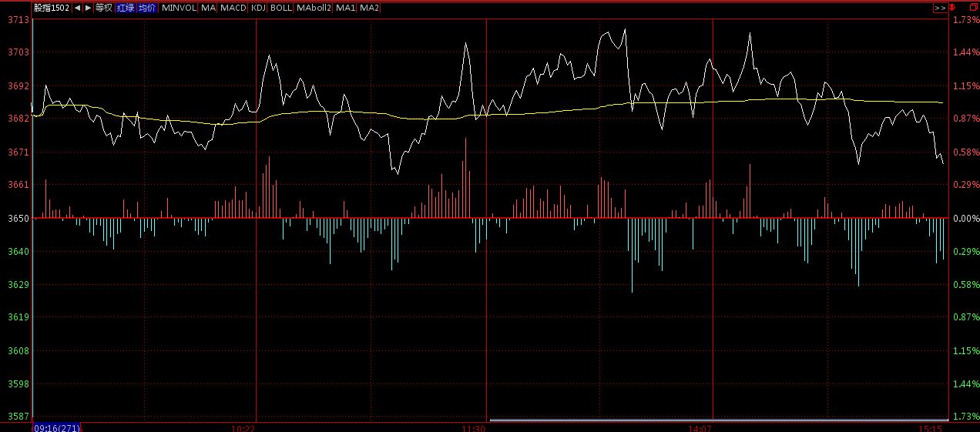Click the 3587 price axis label
This screenshot has height=432, width=980.
click(18, 417)
